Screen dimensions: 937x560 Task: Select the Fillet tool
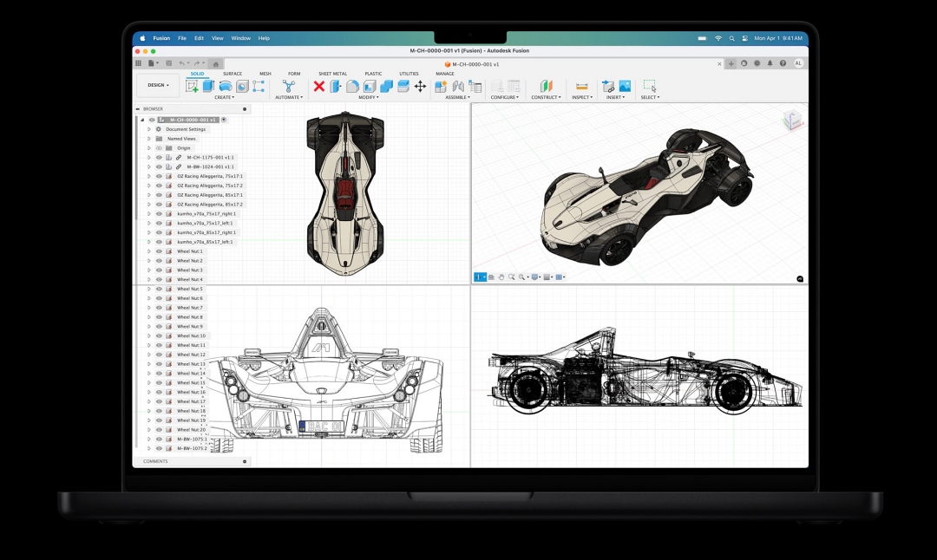352,87
